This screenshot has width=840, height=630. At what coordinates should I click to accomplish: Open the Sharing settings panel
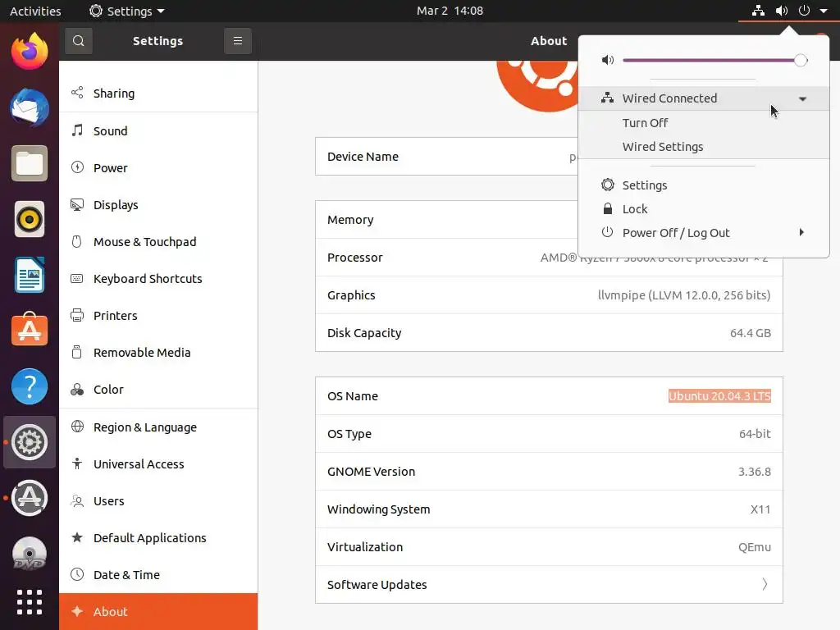(x=158, y=94)
